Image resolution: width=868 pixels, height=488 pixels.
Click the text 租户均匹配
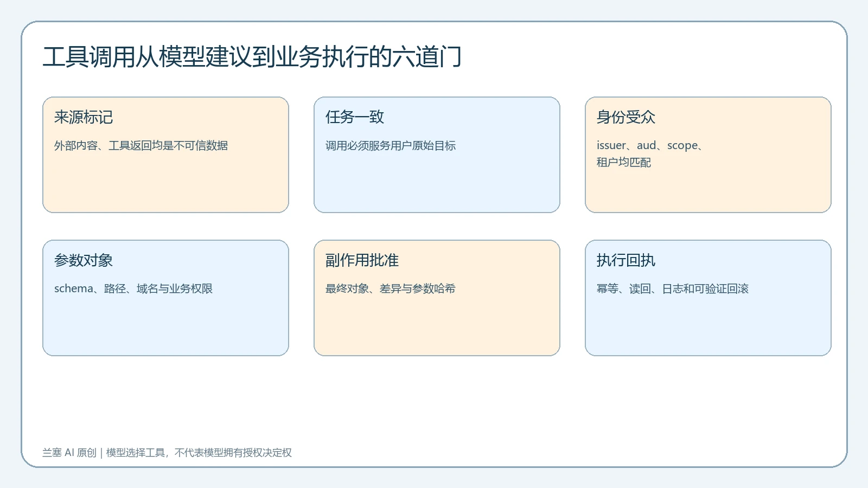click(x=624, y=162)
